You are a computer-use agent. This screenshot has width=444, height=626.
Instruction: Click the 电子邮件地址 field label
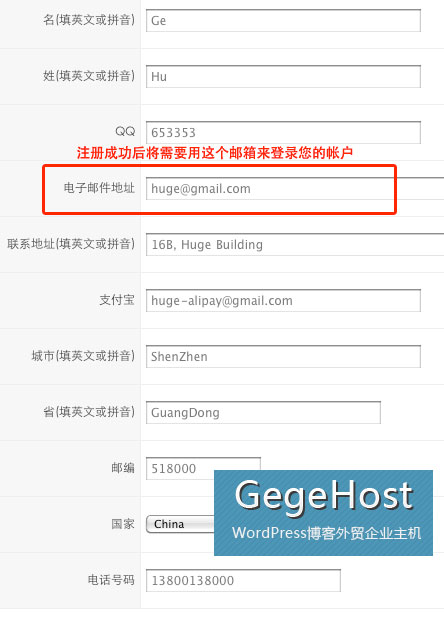coord(99,188)
